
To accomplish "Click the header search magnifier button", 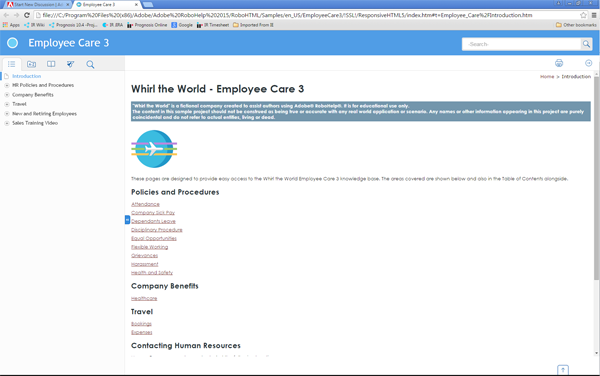I will [x=586, y=44].
